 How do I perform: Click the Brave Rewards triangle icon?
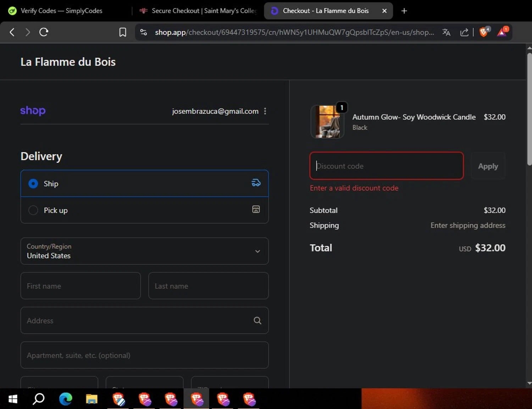coord(502,32)
